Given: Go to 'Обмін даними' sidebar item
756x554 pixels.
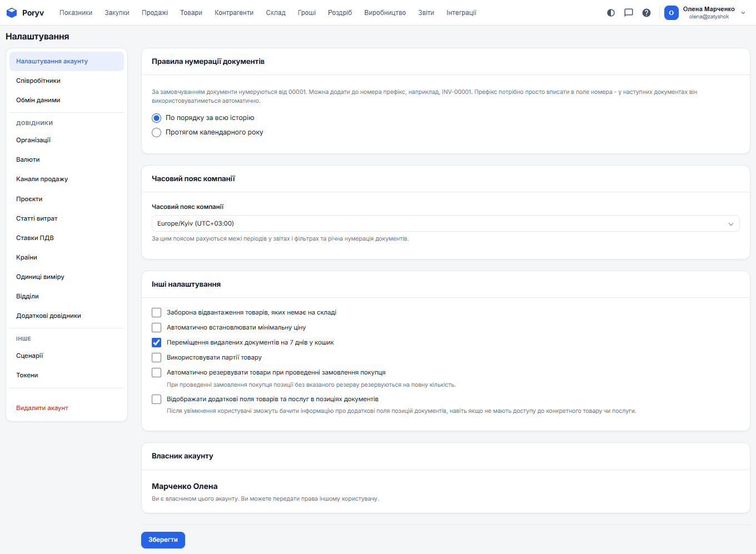Looking at the screenshot, I should coord(67,100).
